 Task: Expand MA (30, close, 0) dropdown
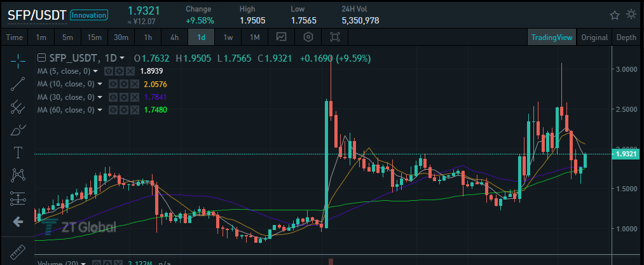[99, 97]
